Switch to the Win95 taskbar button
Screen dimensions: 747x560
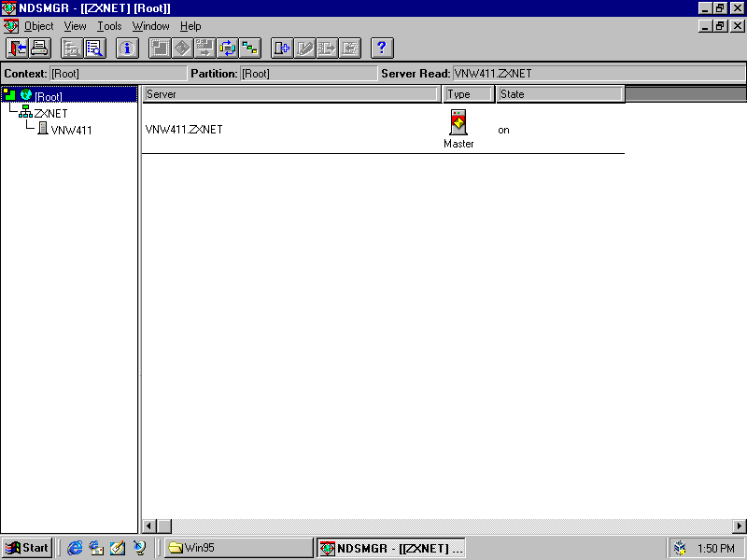click(x=238, y=548)
